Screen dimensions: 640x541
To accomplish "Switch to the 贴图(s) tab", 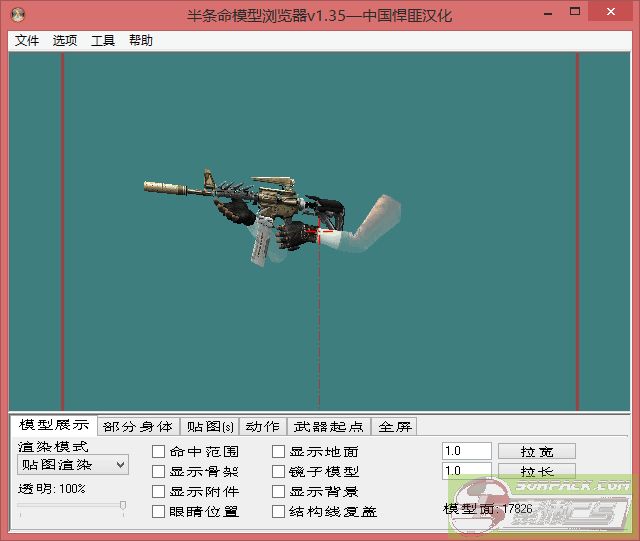I will coord(210,427).
